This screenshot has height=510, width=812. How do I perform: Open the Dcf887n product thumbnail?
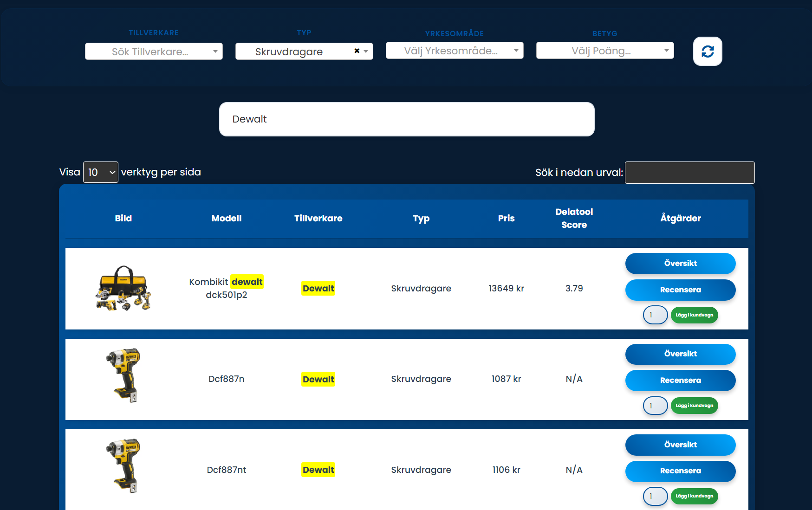point(123,375)
